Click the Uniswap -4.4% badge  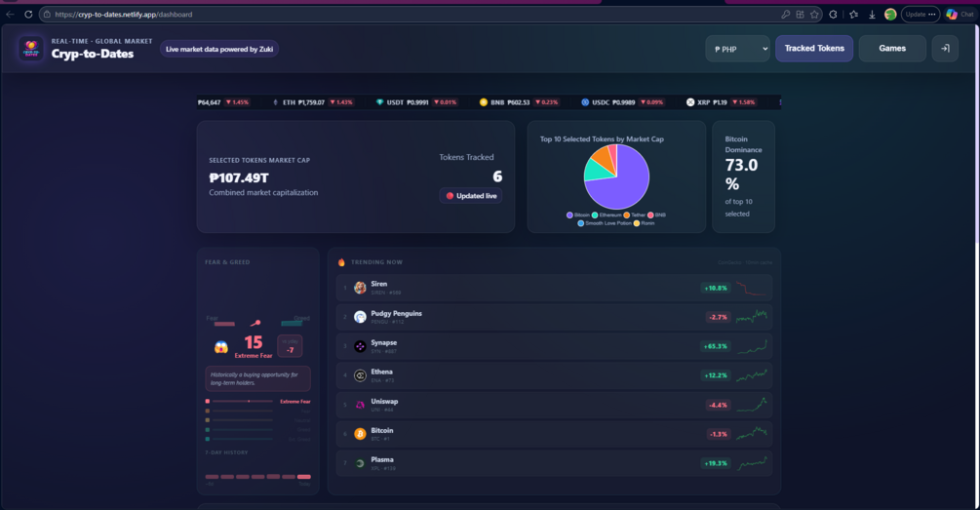click(x=718, y=405)
